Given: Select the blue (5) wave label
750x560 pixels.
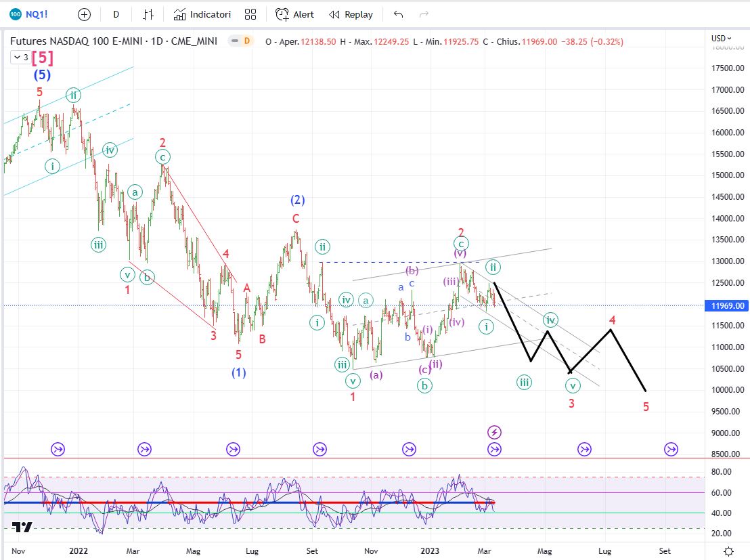Looking at the screenshot, I should click(42, 74).
